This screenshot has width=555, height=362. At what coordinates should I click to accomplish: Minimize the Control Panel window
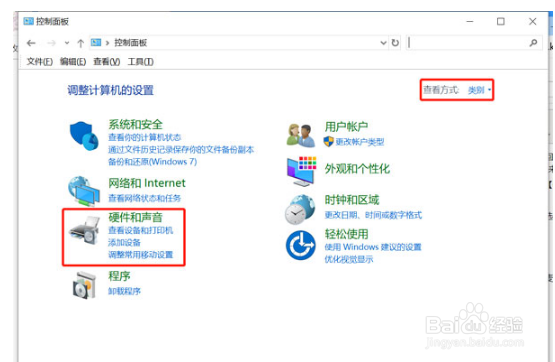tap(470, 22)
